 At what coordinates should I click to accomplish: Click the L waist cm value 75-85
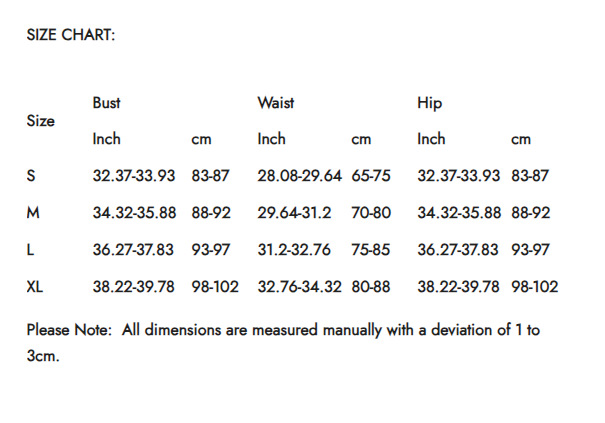click(371, 250)
